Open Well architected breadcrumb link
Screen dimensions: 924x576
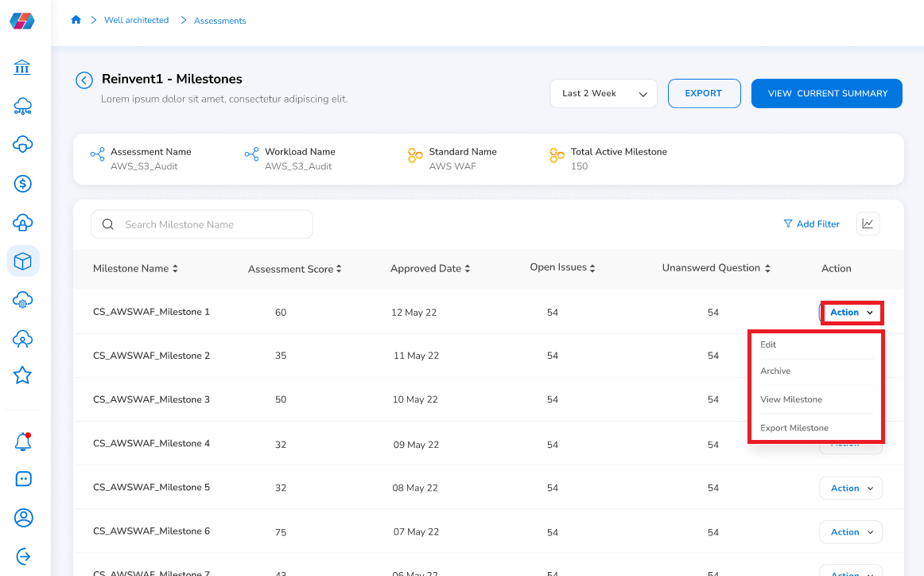pyautogui.click(x=136, y=20)
